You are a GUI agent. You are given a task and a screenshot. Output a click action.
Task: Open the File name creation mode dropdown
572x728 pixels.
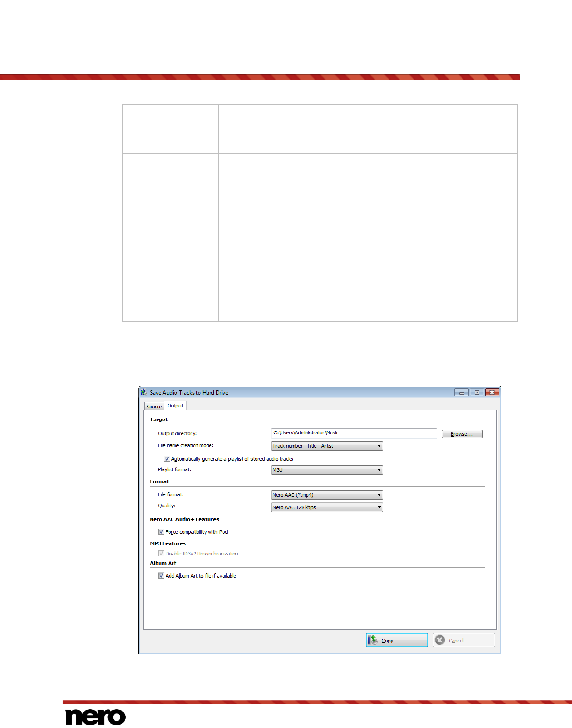tap(327, 446)
